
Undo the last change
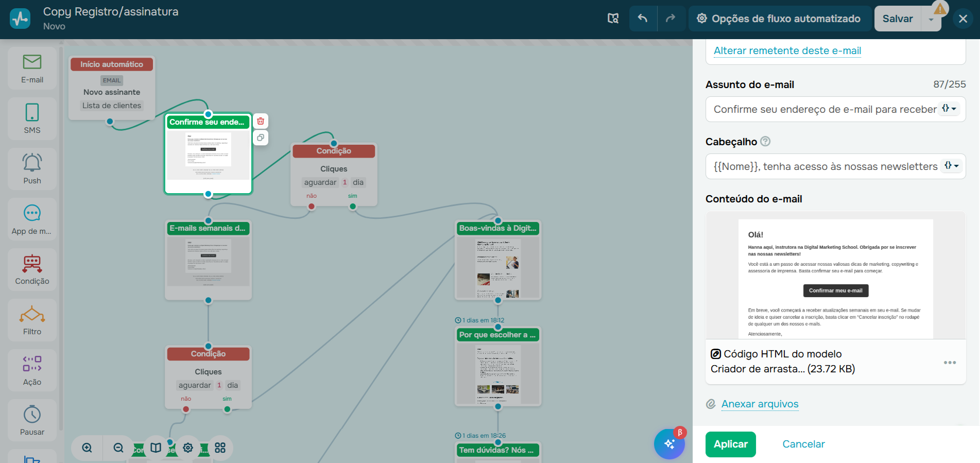(643, 19)
